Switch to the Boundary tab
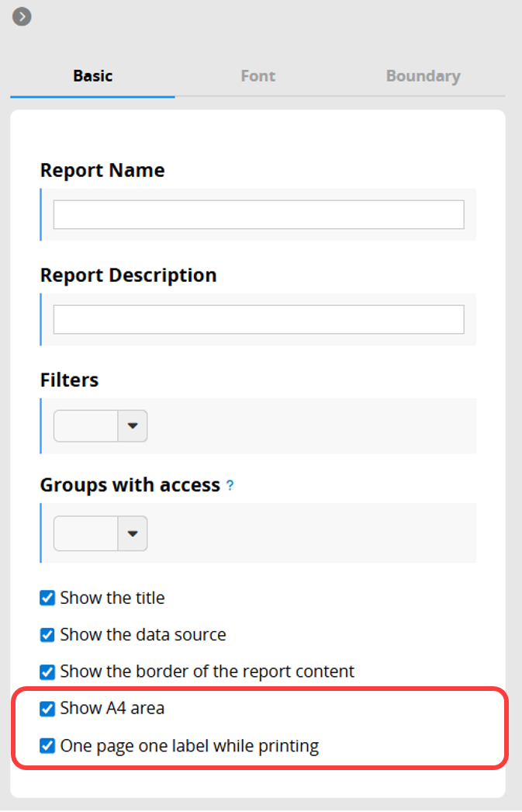Image resolution: width=522 pixels, height=812 pixels. [x=423, y=76]
